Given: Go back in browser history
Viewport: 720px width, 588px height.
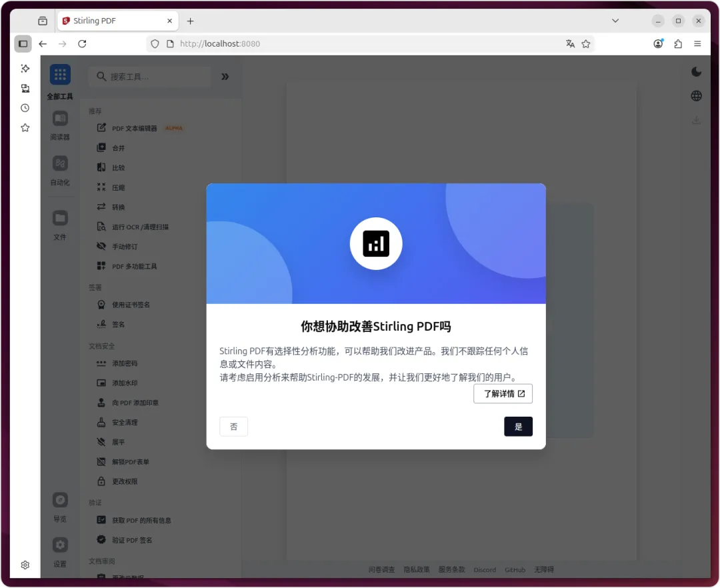Looking at the screenshot, I should [x=43, y=43].
